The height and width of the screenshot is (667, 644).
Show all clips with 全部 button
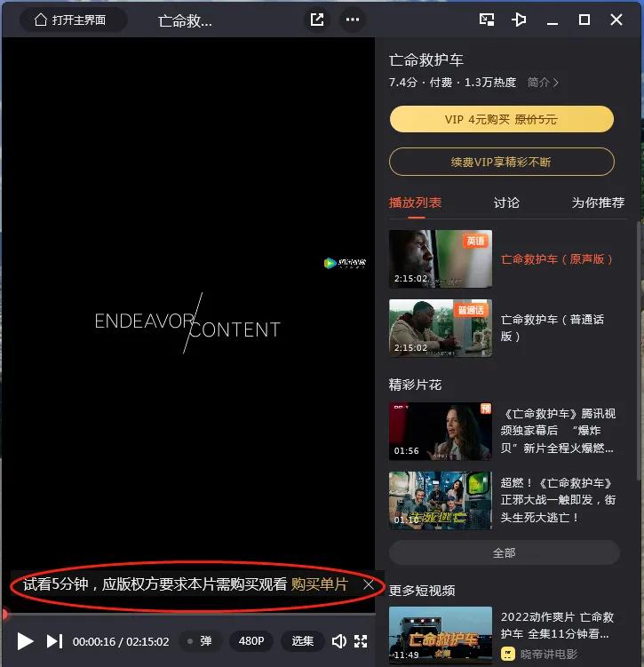coord(504,552)
